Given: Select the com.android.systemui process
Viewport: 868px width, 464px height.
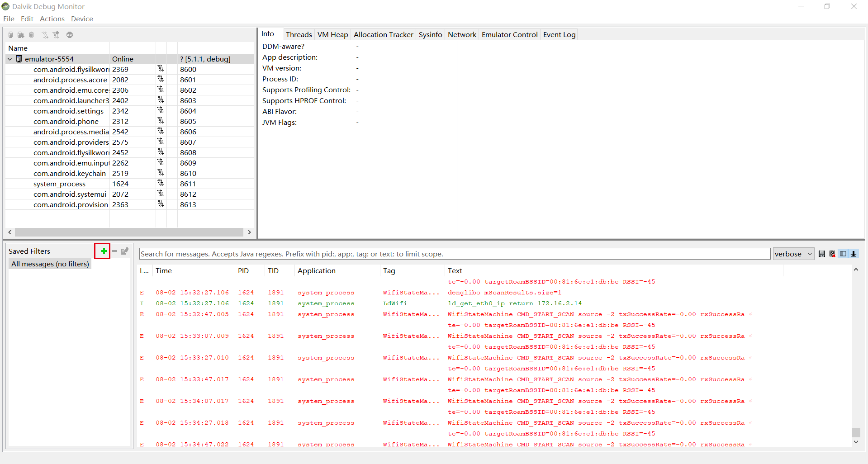Looking at the screenshot, I should pos(130,194).
